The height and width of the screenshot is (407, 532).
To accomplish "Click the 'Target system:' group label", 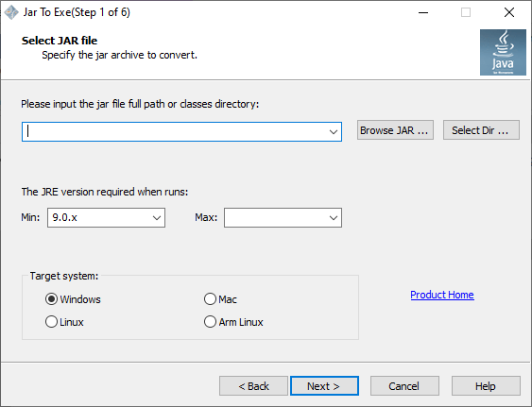I will [x=64, y=276].
